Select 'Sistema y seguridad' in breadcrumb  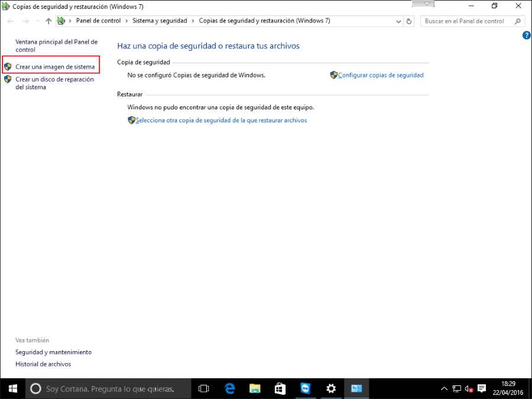160,21
